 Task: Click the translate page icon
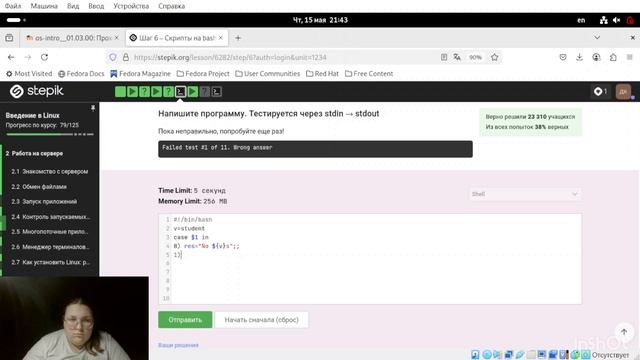click(x=457, y=57)
